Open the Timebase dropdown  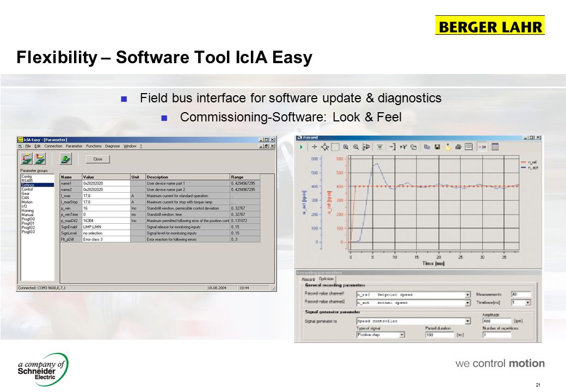click(x=528, y=303)
